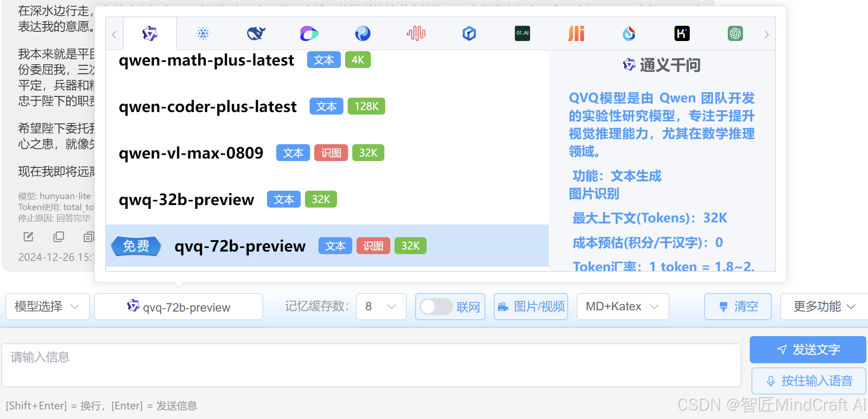Click the 最大上下文(Tokens): 32K line
This screenshot has width=868, height=419.
(650, 218)
